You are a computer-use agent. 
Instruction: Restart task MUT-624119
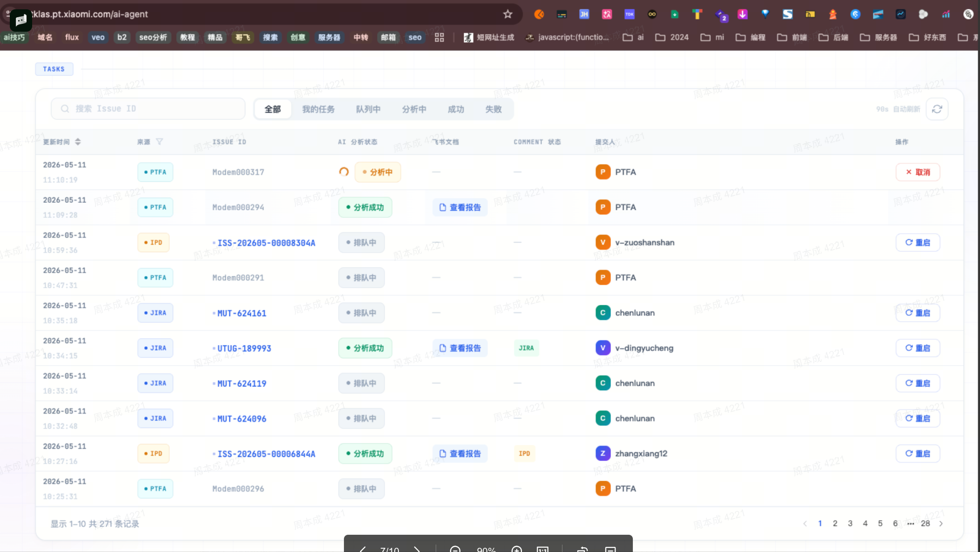[918, 383]
